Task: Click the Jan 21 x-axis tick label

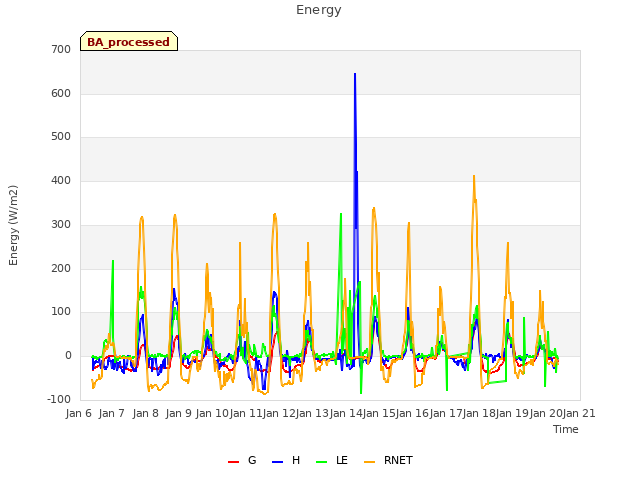Action: click(579, 413)
